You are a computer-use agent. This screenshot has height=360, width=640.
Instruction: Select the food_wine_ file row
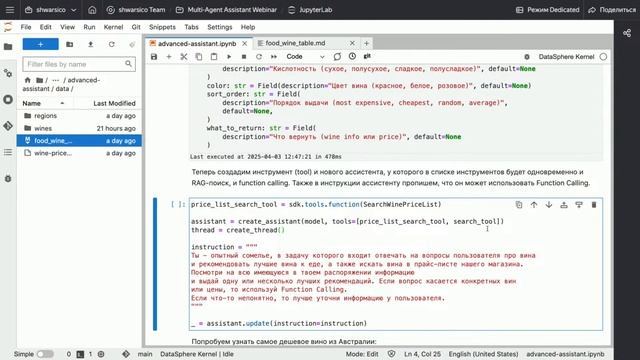[79, 140]
